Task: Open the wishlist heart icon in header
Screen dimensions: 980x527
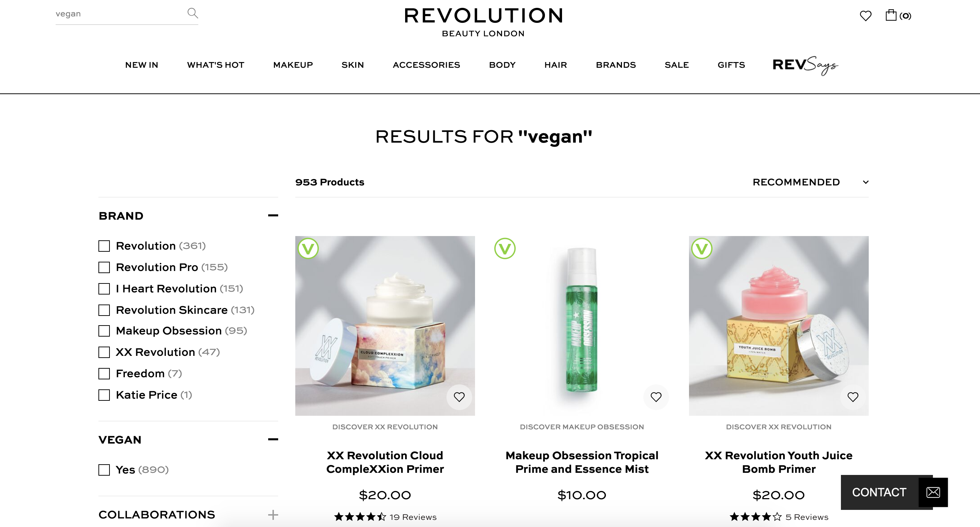Action: click(866, 16)
